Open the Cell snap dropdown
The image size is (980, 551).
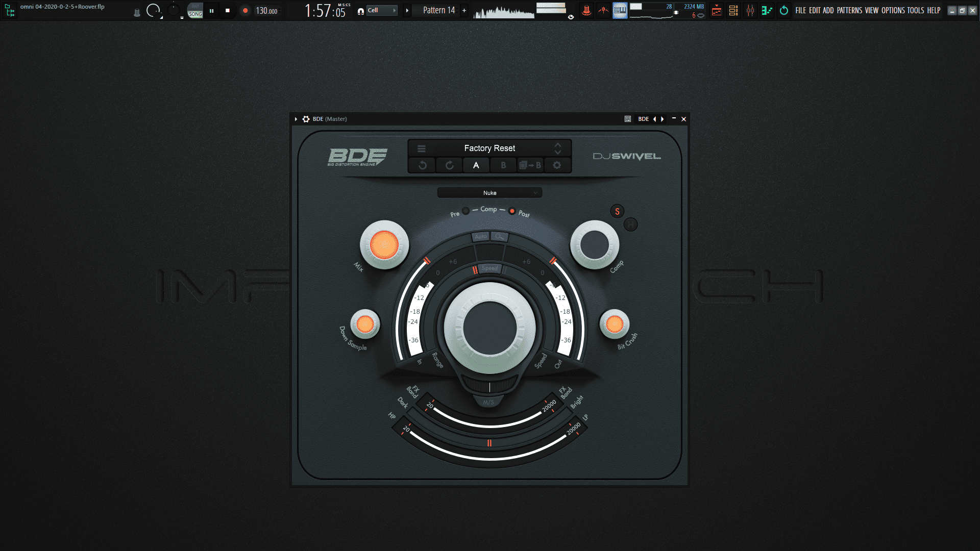click(381, 10)
